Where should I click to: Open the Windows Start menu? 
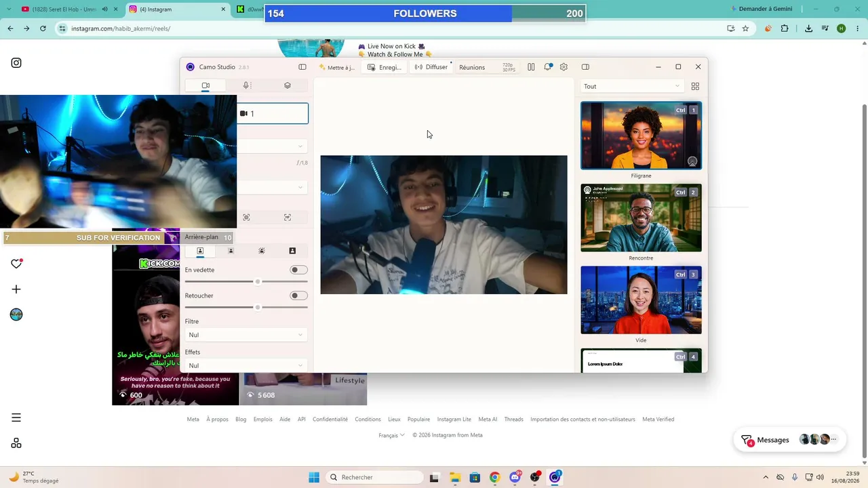tap(314, 477)
